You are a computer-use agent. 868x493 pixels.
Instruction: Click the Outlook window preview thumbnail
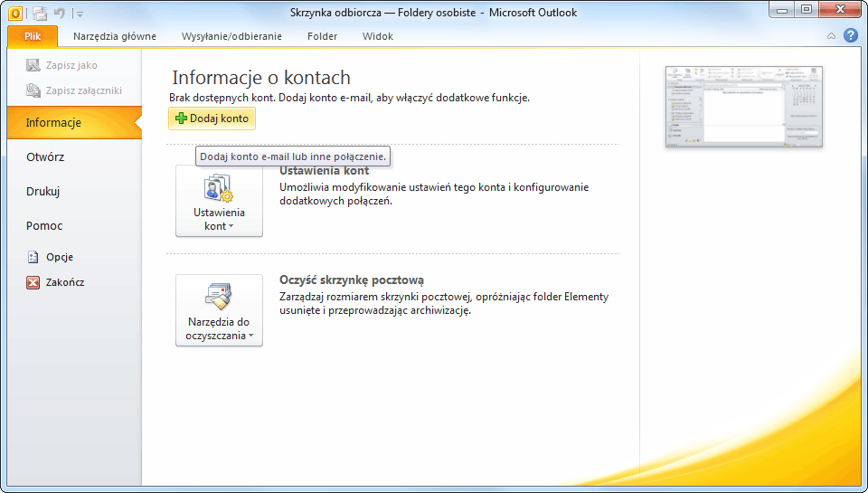[744, 107]
